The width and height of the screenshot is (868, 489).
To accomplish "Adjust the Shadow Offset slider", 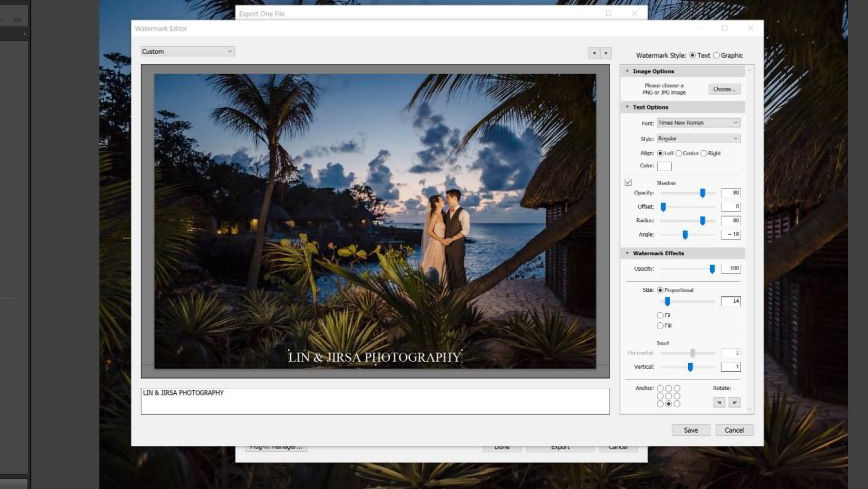I will pos(663,207).
